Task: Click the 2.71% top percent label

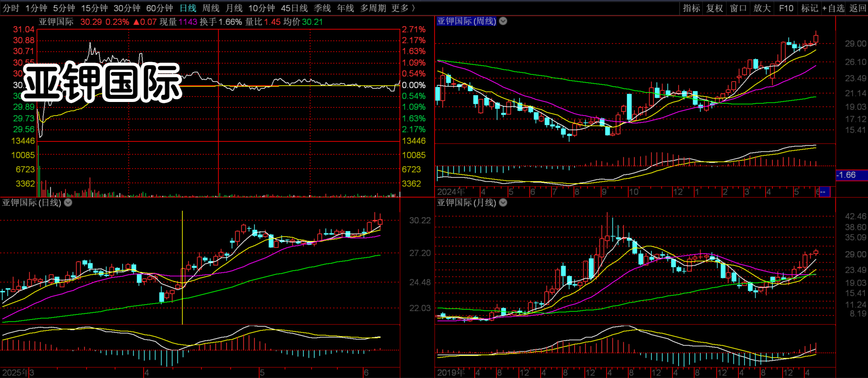Action: [x=414, y=29]
